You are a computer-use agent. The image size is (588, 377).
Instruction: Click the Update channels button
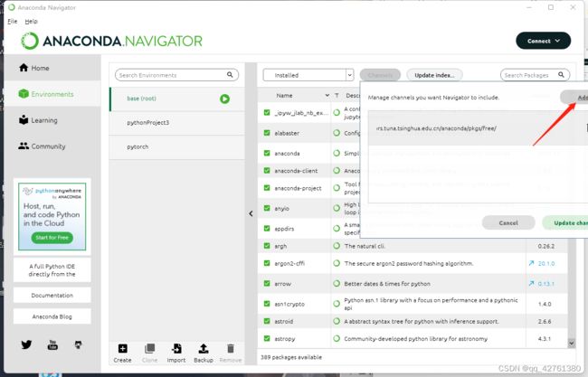[565, 222]
